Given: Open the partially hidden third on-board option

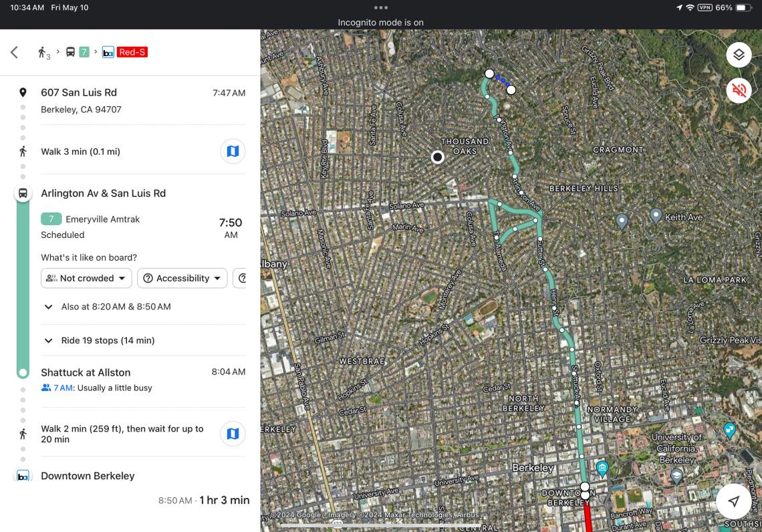Looking at the screenshot, I should pyautogui.click(x=240, y=278).
